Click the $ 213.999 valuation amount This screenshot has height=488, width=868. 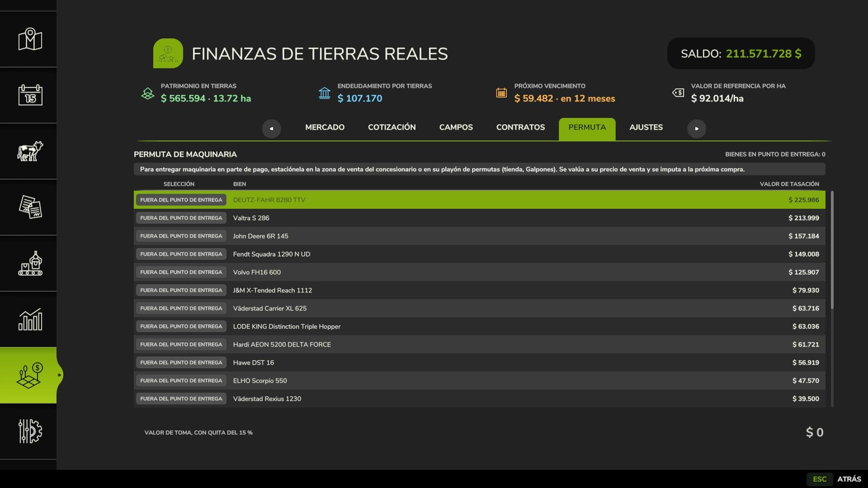803,218
